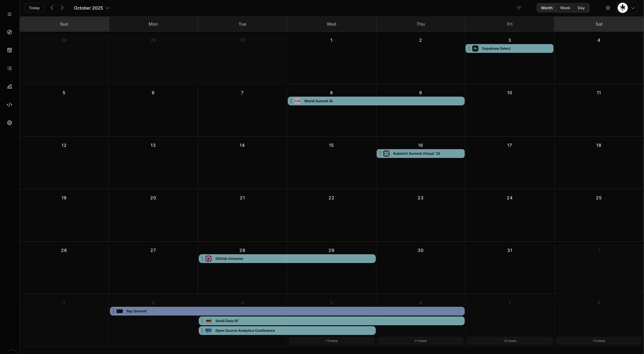
Task: Click the filter icon in header
Action: [x=519, y=8]
